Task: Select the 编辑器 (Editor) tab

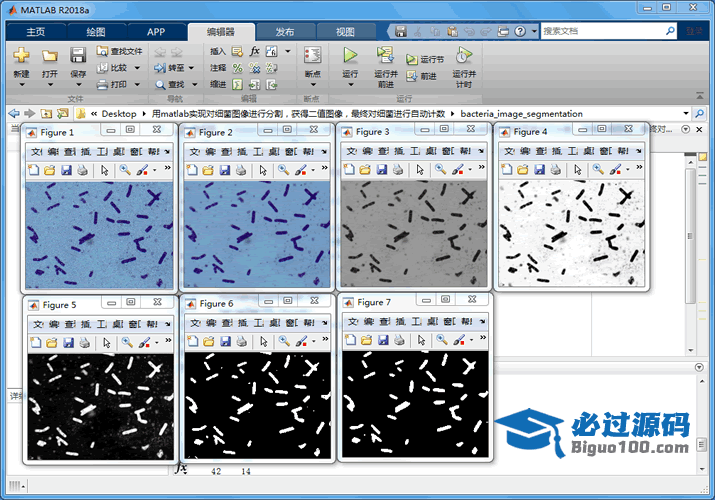Action: 221,32
